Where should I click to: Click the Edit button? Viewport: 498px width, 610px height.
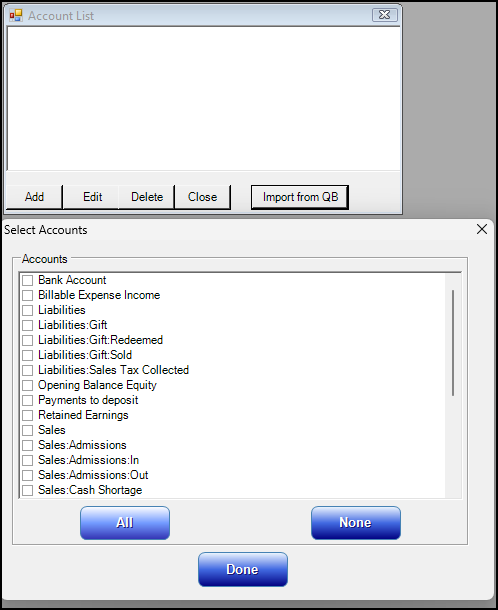tap(92, 197)
